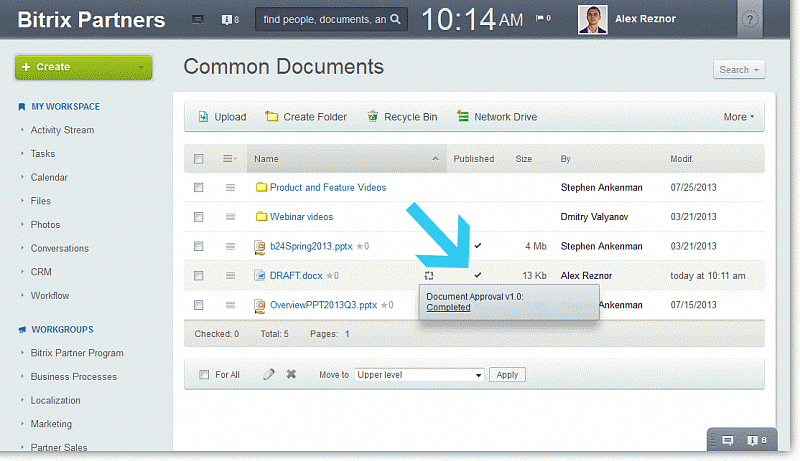Check the Product and Feature Videos row checkbox
The height and width of the screenshot is (461, 800).
(x=198, y=188)
